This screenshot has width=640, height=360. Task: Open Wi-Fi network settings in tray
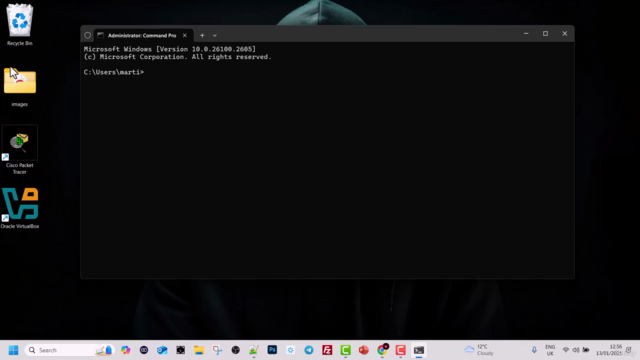click(566, 350)
